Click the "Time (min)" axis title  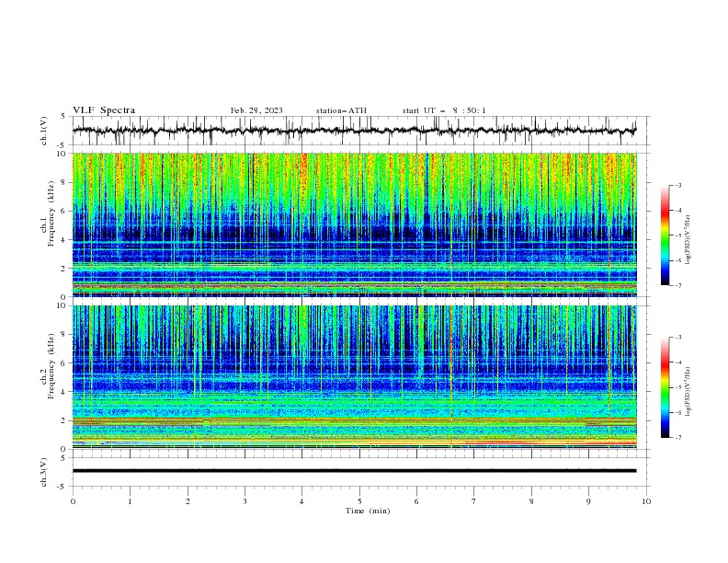pos(368,511)
